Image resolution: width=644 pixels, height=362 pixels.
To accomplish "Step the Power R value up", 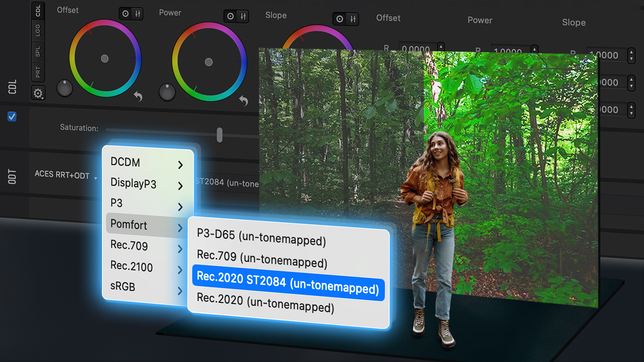I will (x=535, y=49).
